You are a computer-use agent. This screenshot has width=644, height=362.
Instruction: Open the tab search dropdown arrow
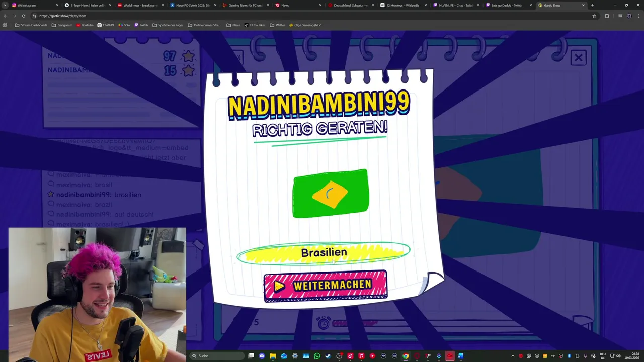coord(5,5)
